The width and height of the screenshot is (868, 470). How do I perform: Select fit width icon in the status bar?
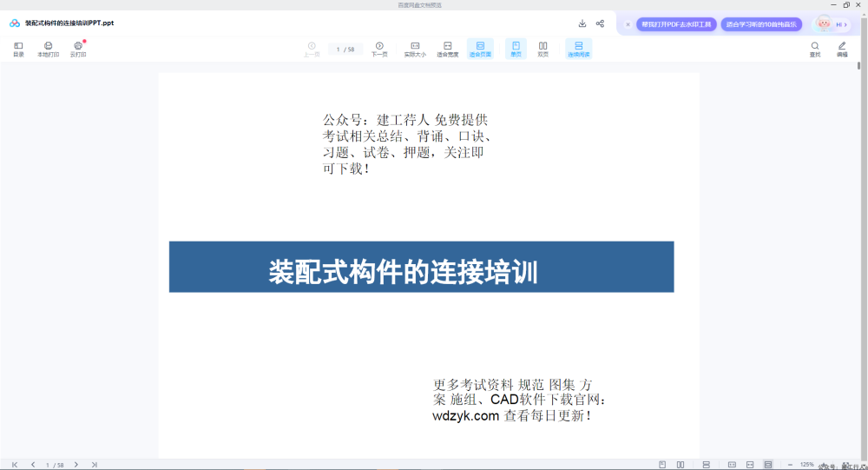[x=750, y=465]
